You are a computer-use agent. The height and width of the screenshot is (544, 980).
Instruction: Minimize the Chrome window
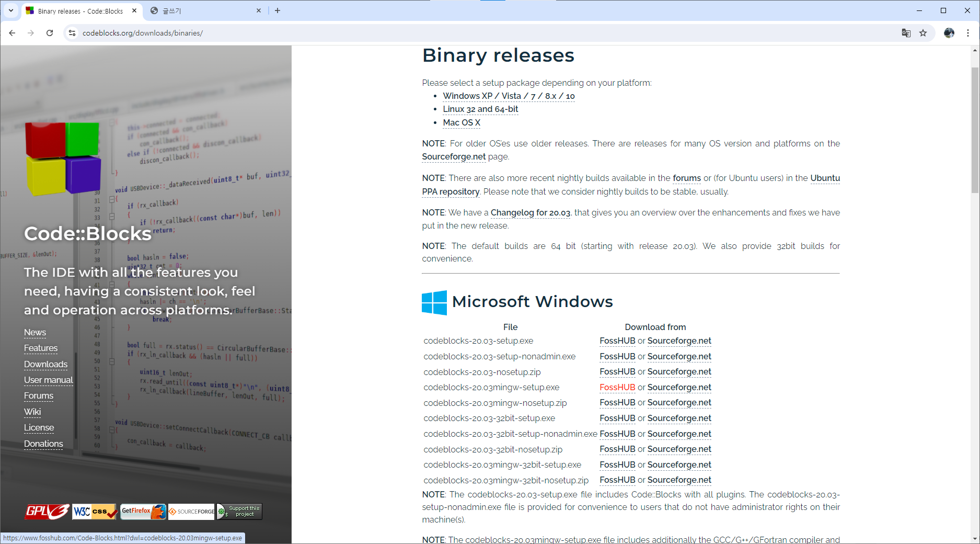919,10
